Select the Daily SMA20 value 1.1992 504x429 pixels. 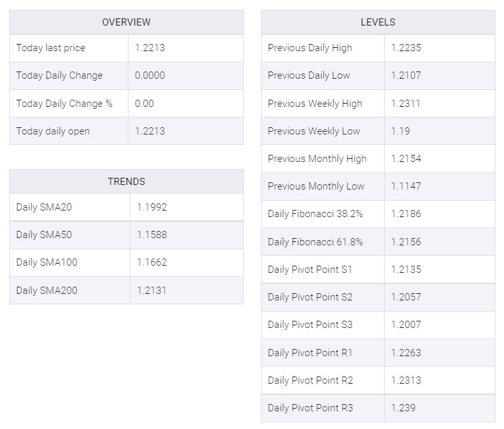click(x=151, y=207)
